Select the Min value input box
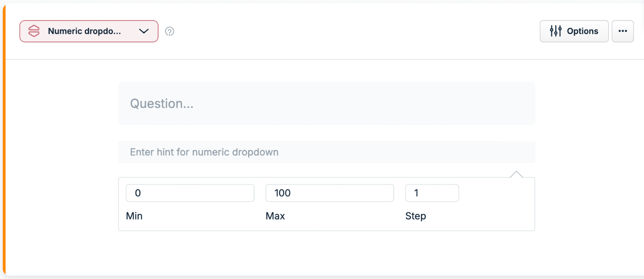 pos(190,193)
